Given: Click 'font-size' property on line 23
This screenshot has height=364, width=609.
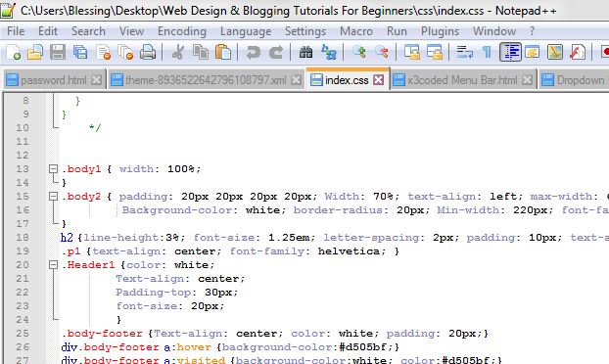Looking at the screenshot, I should point(147,306).
